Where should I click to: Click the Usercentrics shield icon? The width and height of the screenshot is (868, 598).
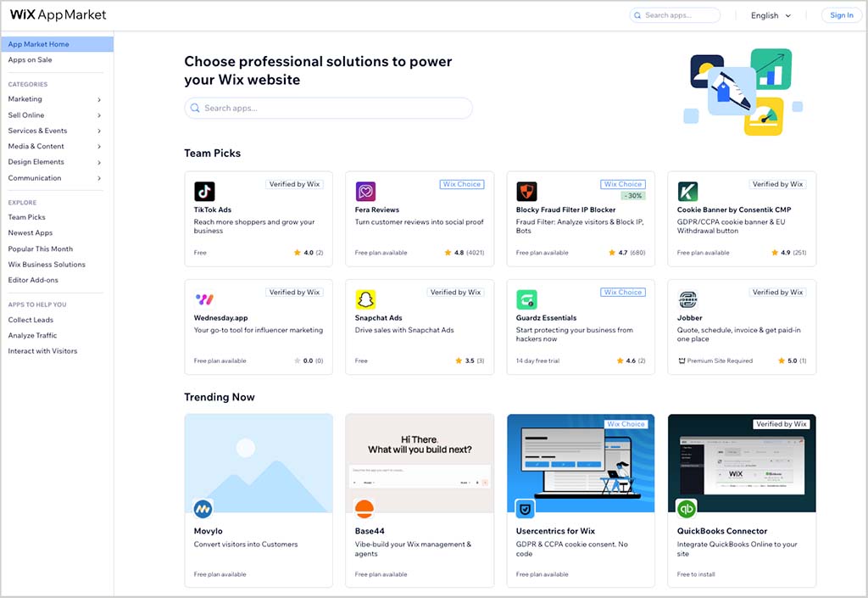[x=526, y=508]
